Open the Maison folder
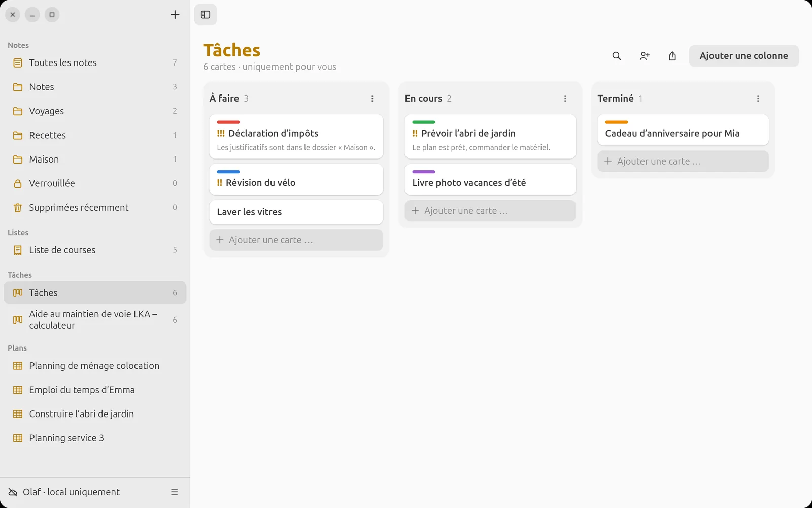 coord(95,160)
